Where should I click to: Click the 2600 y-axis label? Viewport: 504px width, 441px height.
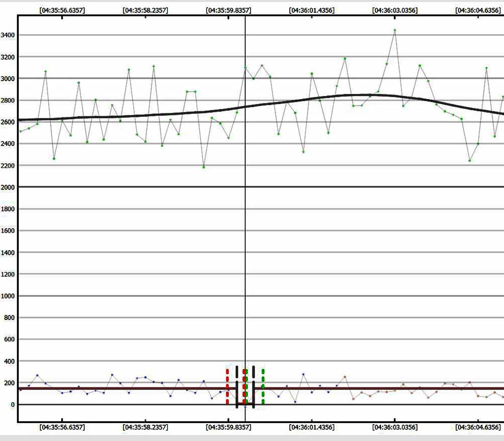pos(7,122)
